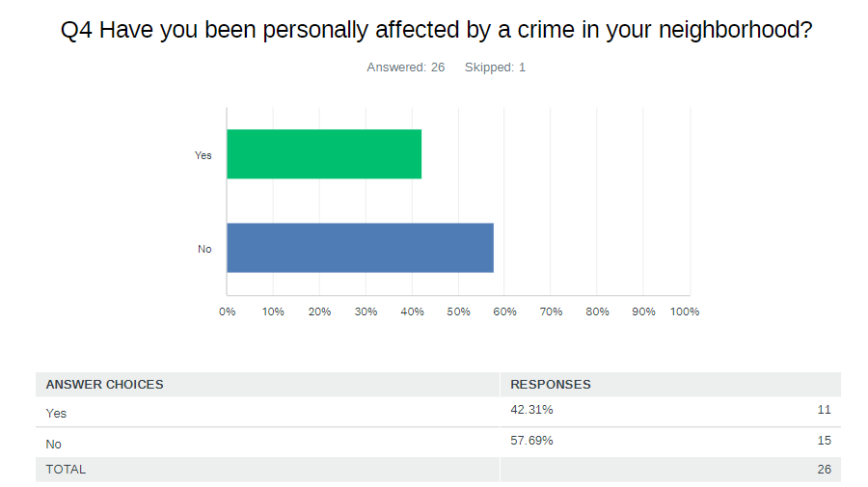Click the TOTAL row label
The image size is (868, 487).
pos(66,470)
